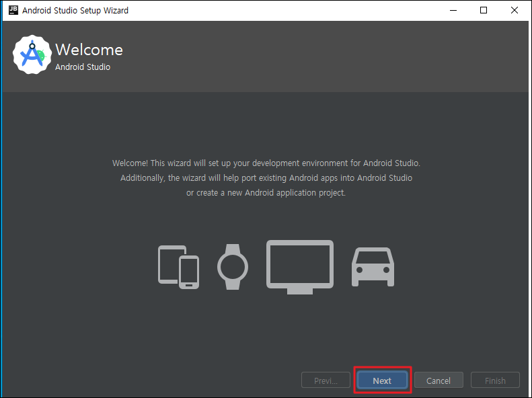Image resolution: width=532 pixels, height=398 pixels.
Task: Click the Android Studio compass logo
Action: click(32, 54)
